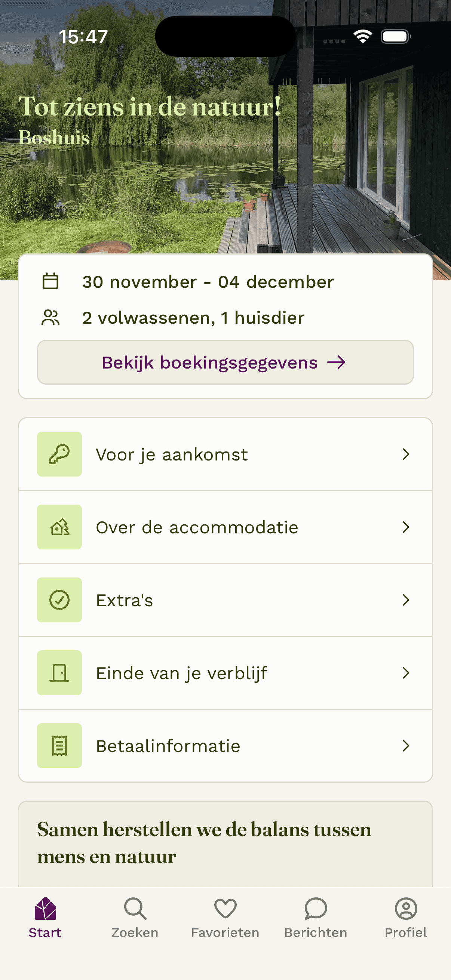Viewport: 451px width, 980px height.
Task: Tap the calendar icon next to dates
Action: (x=50, y=281)
